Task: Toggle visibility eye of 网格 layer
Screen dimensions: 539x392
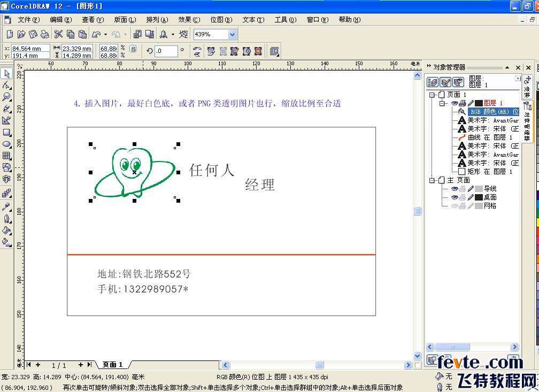Action: pyautogui.click(x=455, y=206)
